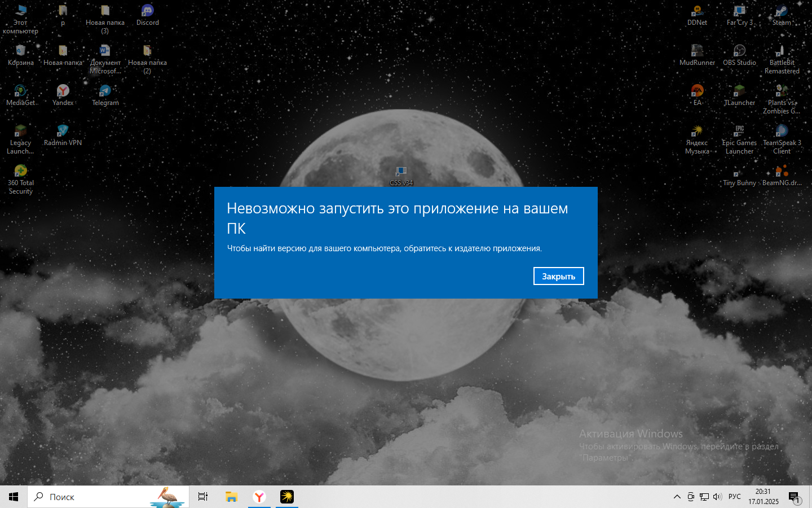Click the Far Cry 3 desktop icon
This screenshot has height=508, width=812.
(x=739, y=12)
